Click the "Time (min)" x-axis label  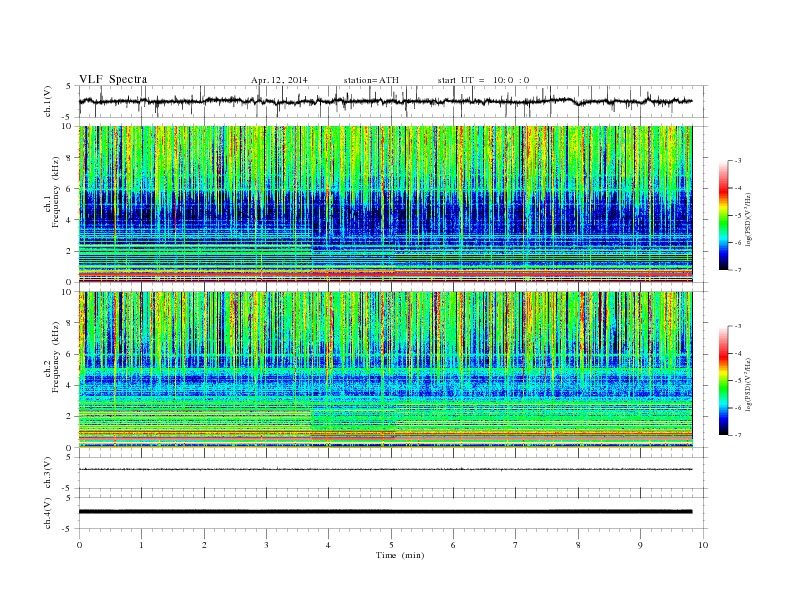coord(400,555)
